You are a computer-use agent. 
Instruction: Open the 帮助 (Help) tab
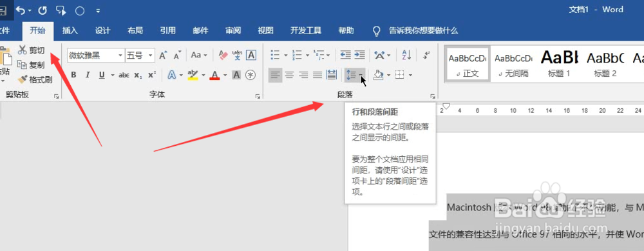pyautogui.click(x=346, y=31)
